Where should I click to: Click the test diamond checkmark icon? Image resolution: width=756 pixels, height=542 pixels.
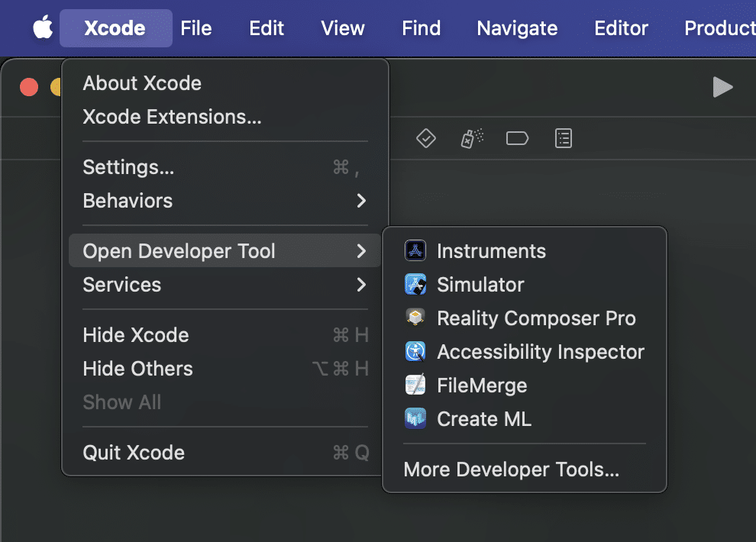pos(425,138)
